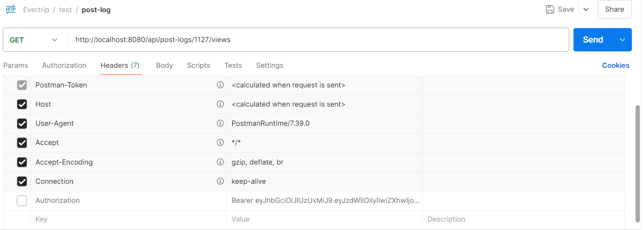Click the vertical scrollbar in headers panel

[x=637, y=163]
